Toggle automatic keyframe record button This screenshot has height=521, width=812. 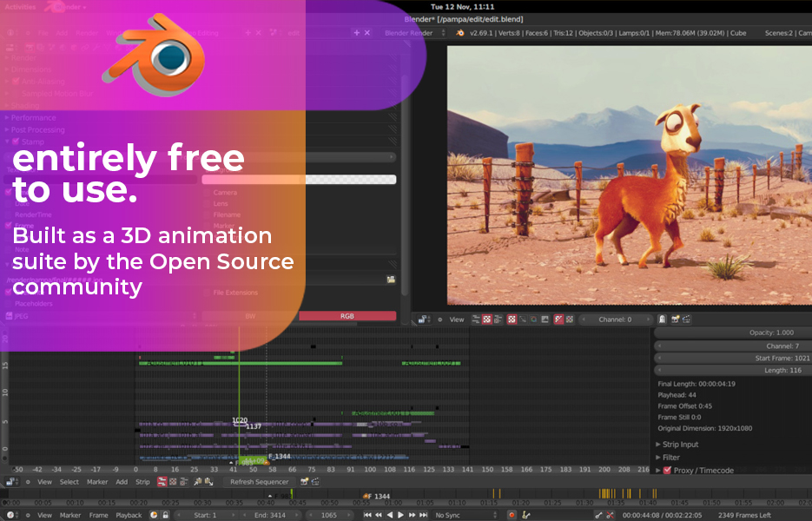pyautogui.click(x=512, y=515)
